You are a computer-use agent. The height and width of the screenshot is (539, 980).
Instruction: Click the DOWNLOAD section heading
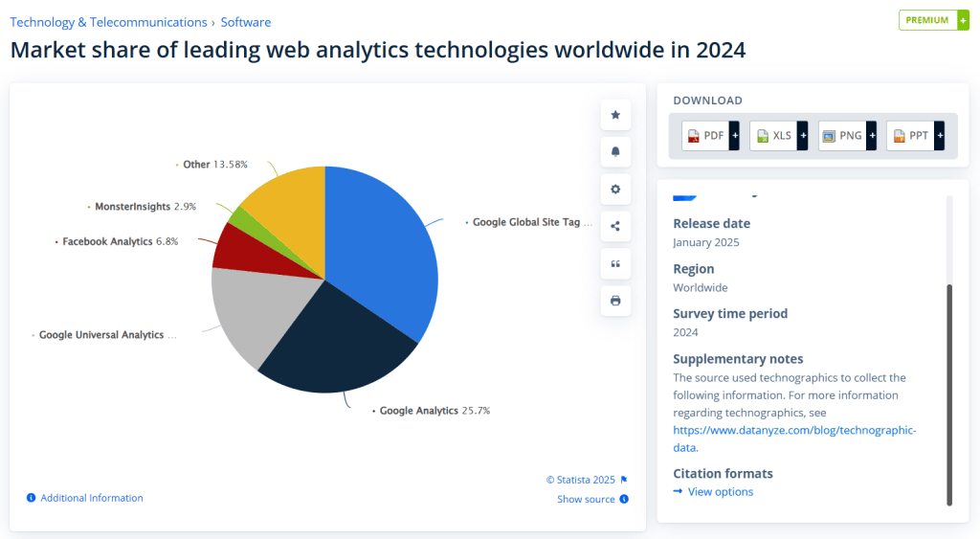tap(707, 101)
